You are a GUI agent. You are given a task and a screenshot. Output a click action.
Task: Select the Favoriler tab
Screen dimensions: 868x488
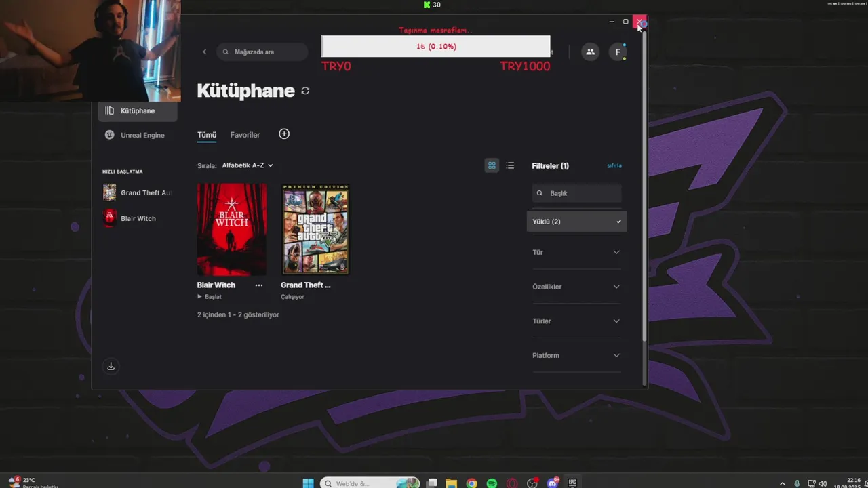(245, 135)
